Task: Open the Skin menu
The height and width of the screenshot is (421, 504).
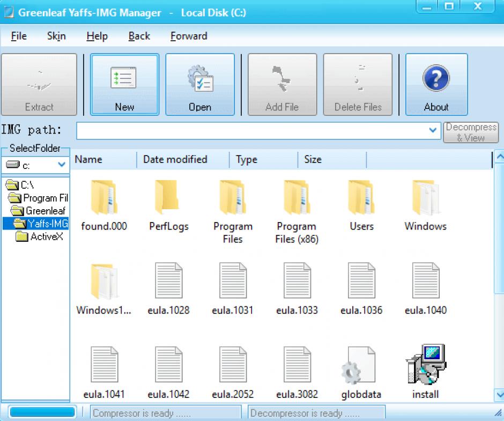Action: [x=56, y=36]
